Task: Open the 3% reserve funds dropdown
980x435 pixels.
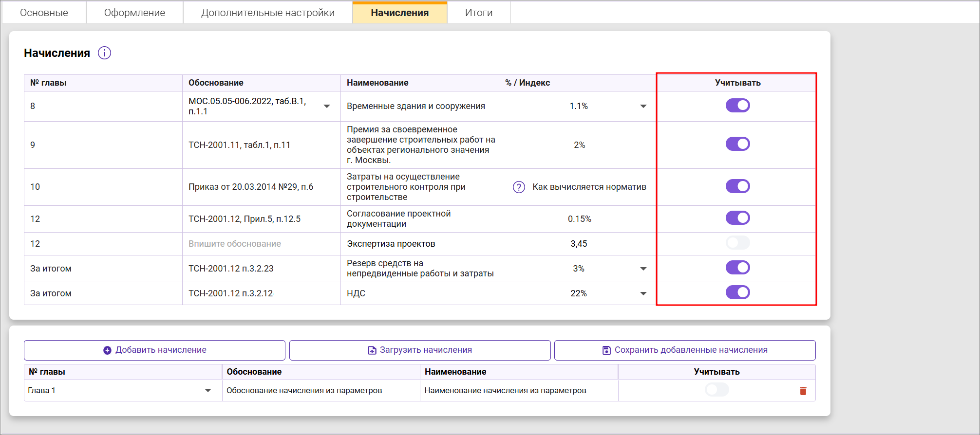Action: (643, 269)
